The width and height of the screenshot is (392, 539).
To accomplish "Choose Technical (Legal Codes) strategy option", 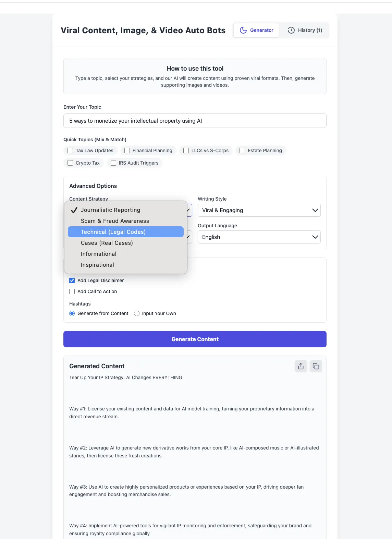I will pyautogui.click(x=113, y=232).
